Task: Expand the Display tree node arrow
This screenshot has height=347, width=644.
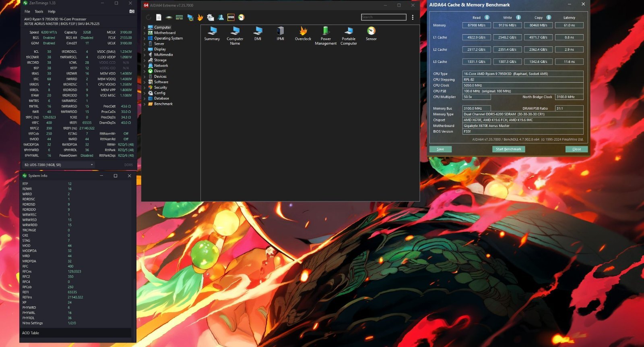Action: click(x=144, y=49)
